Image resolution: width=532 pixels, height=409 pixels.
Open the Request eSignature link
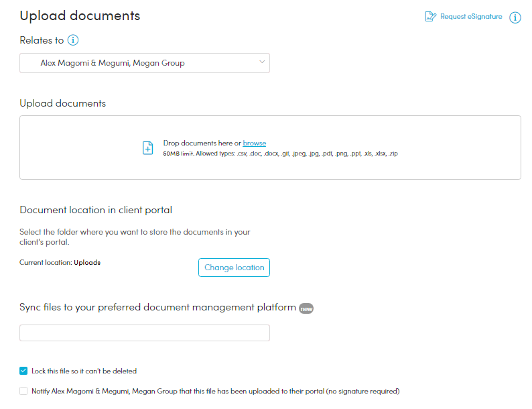(470, 17)
